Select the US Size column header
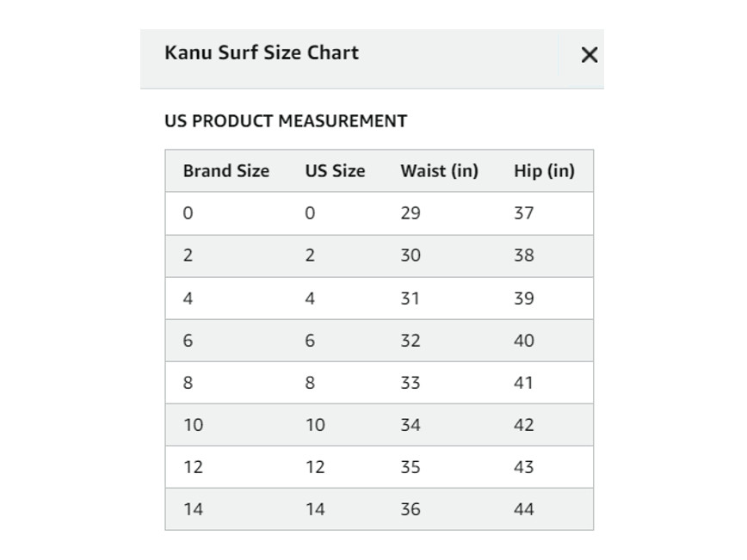Image resolution: width=747 pixels, height=560 pixels. click(x=335, y=171)
